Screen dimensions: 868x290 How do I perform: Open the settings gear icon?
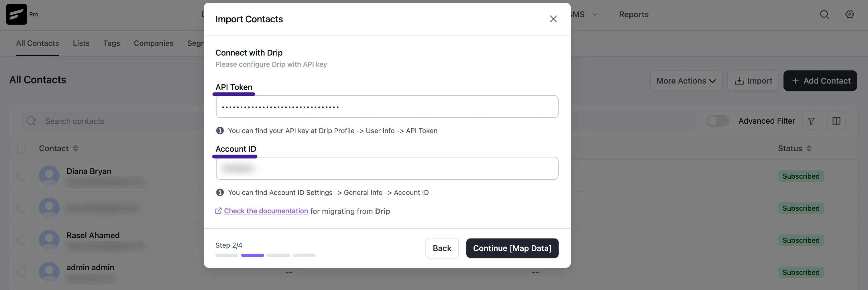pyautogui.click(x=849, y=14)
